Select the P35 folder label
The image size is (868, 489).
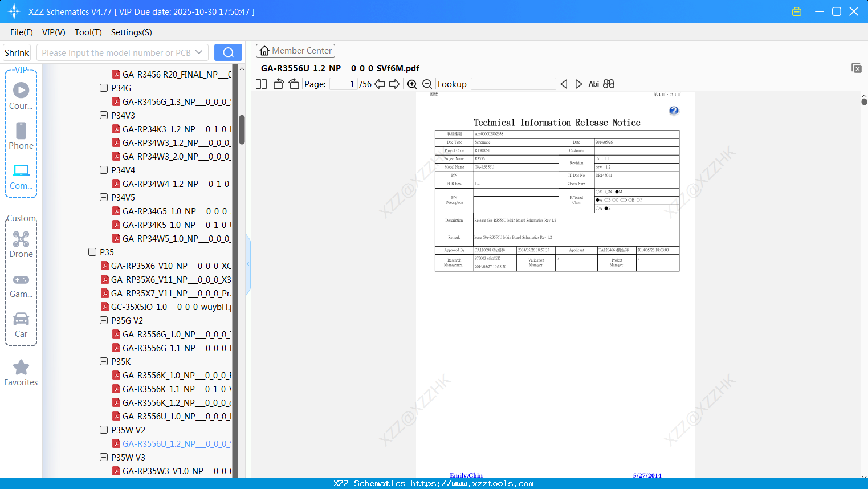tap(107, 252)
